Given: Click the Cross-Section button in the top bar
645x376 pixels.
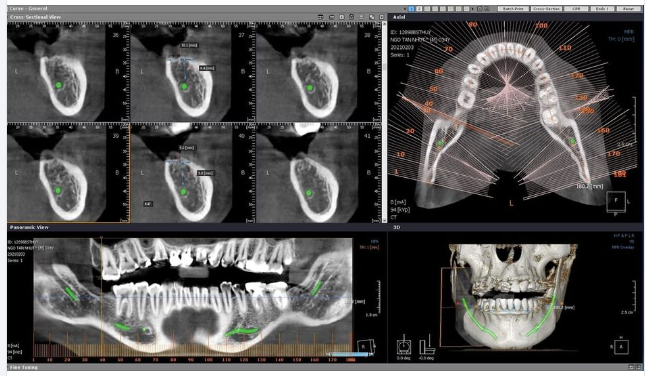Looking at the screenshot, I should tap(546, 9).
